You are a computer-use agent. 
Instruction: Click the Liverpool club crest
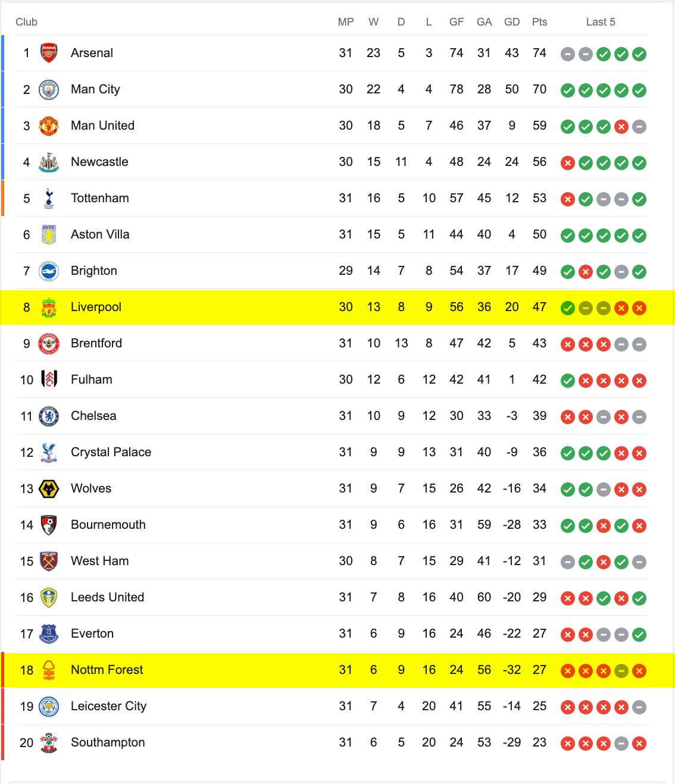point(49,307)
